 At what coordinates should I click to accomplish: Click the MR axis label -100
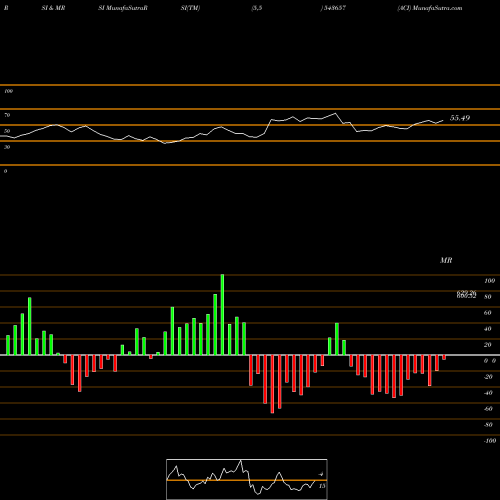point(490,441)
